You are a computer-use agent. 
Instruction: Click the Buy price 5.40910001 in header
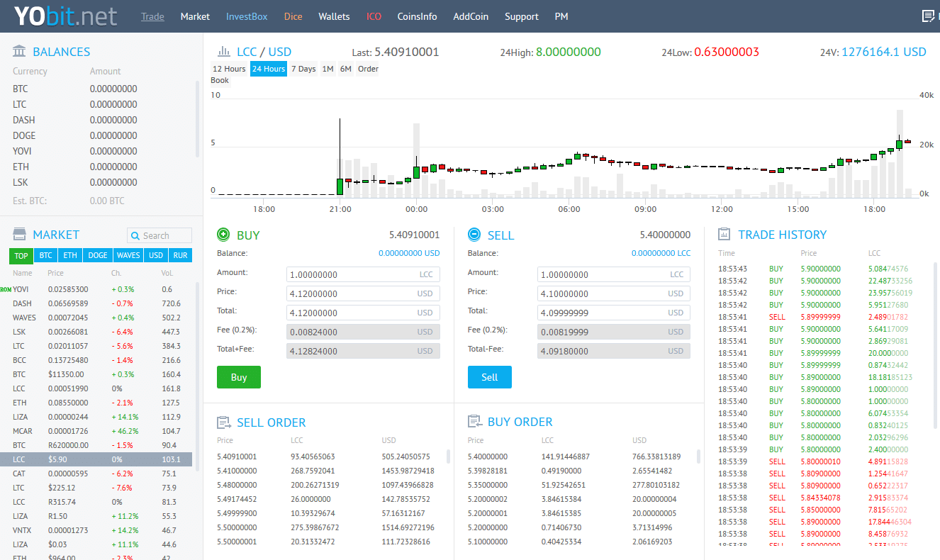(414, 235)
